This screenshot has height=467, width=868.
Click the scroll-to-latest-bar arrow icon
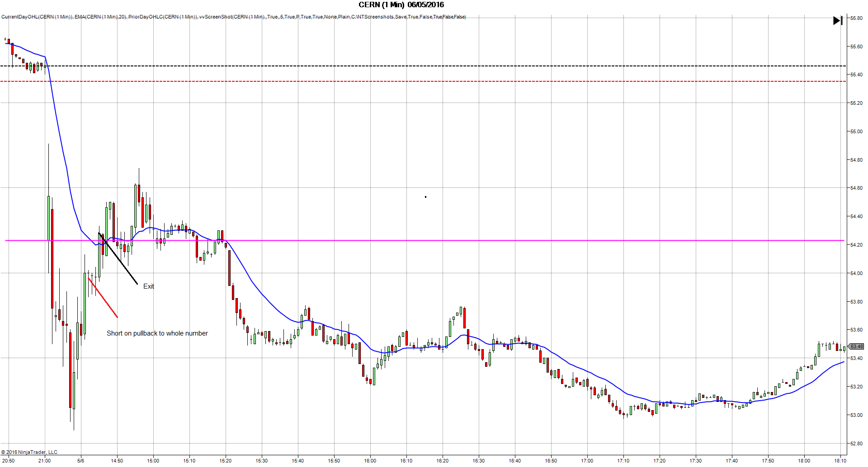coord(838,21)
